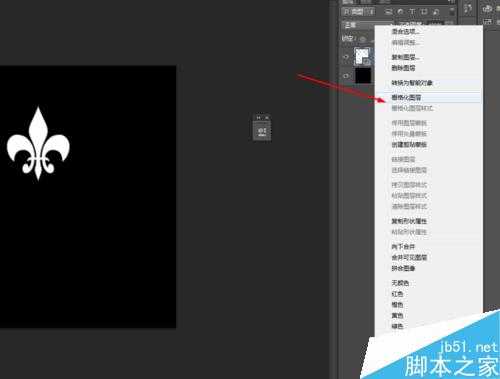Select 无颜色 layer color option
Viewport: 500px width, 379px height.
pyautogui.click(x=400, y=283)
